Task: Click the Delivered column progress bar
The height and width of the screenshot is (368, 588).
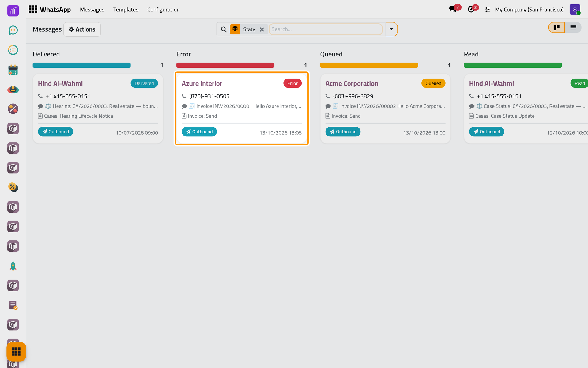Action: pyautogui.click(x=82, y=65)
